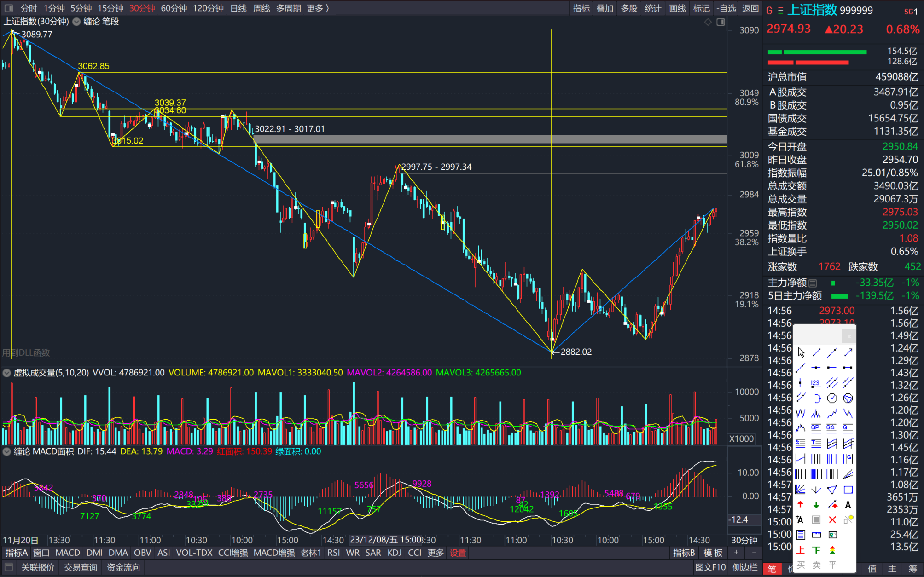Viewport: 924px width, 577px height.
Task: Open the 资金流向 tab
Action: pos(123,567)
